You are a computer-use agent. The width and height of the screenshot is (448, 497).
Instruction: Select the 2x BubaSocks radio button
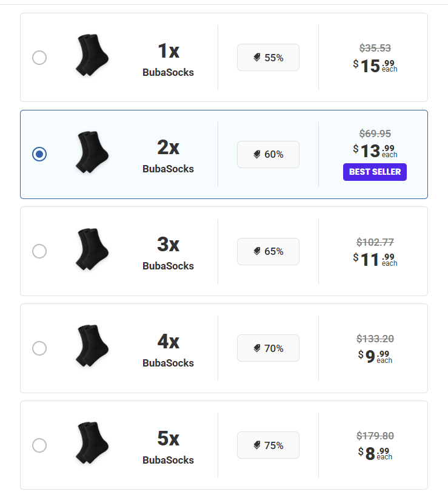[x=39, y=154]
